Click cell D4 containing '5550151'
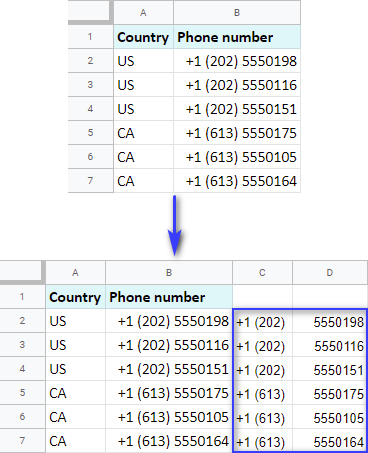The image size is (368, 453). coord(330,369)
